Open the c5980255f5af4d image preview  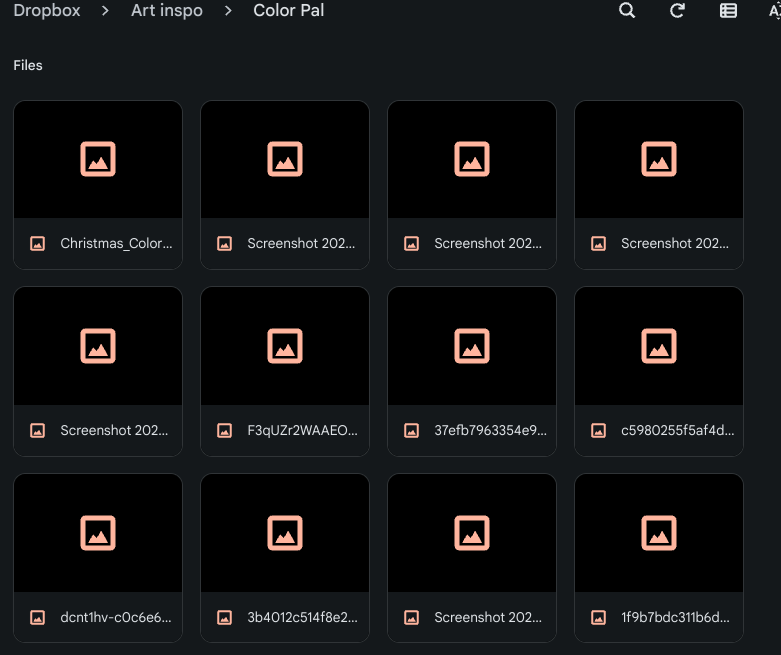pyautogui.click(x=659, y=346)
